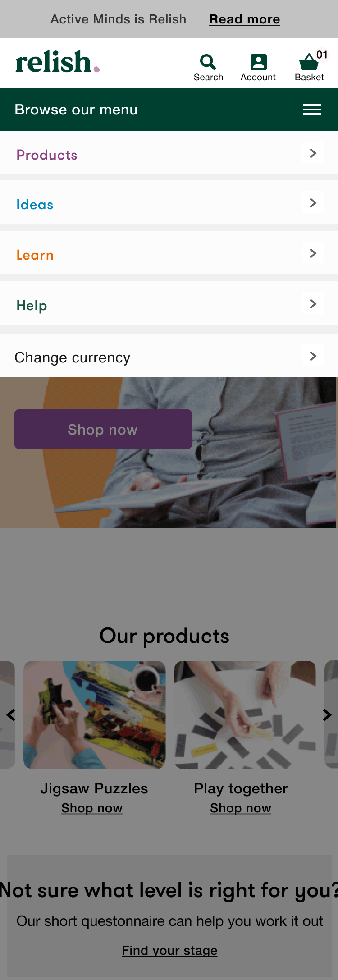338x980 pixels.
Task: Go to previous products carousel slide
Action: pyautogui.click(x=11, y=715)
